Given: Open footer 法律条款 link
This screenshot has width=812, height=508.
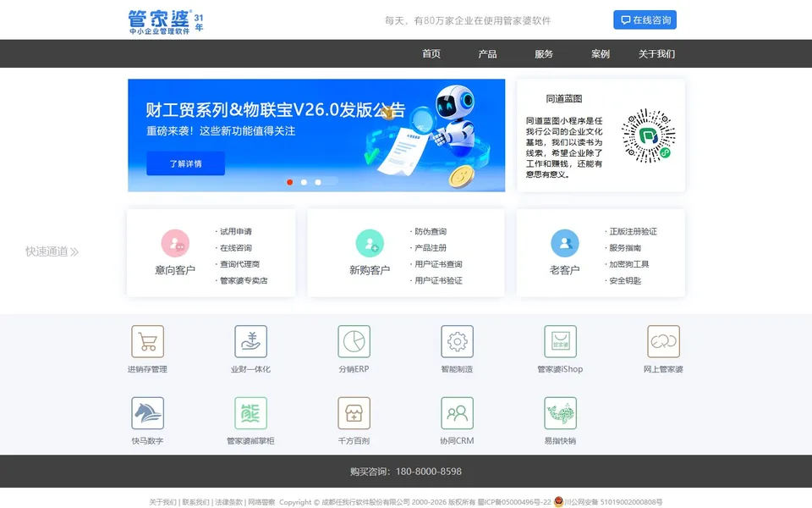Looking at the screenshot, I should coord(228,502).
